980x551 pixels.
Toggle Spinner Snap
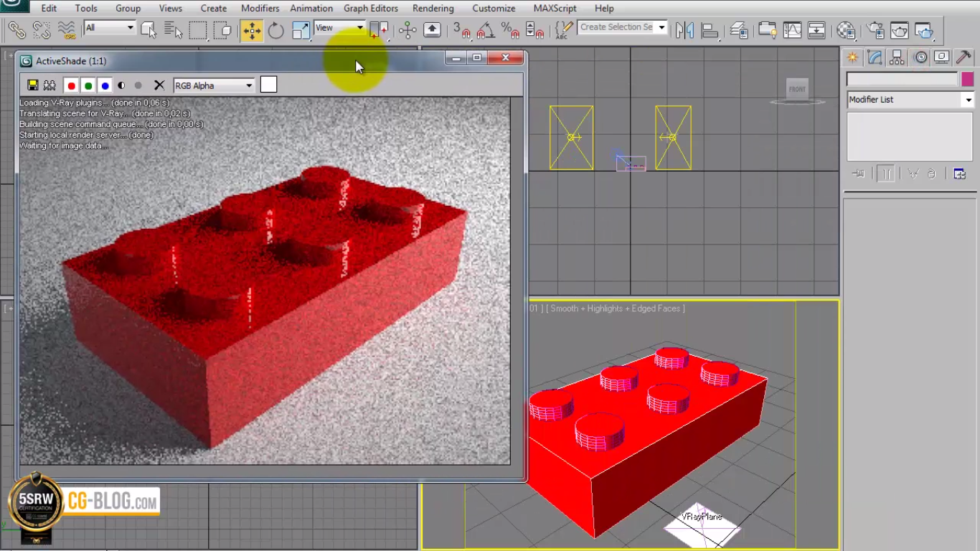(534, 30)
